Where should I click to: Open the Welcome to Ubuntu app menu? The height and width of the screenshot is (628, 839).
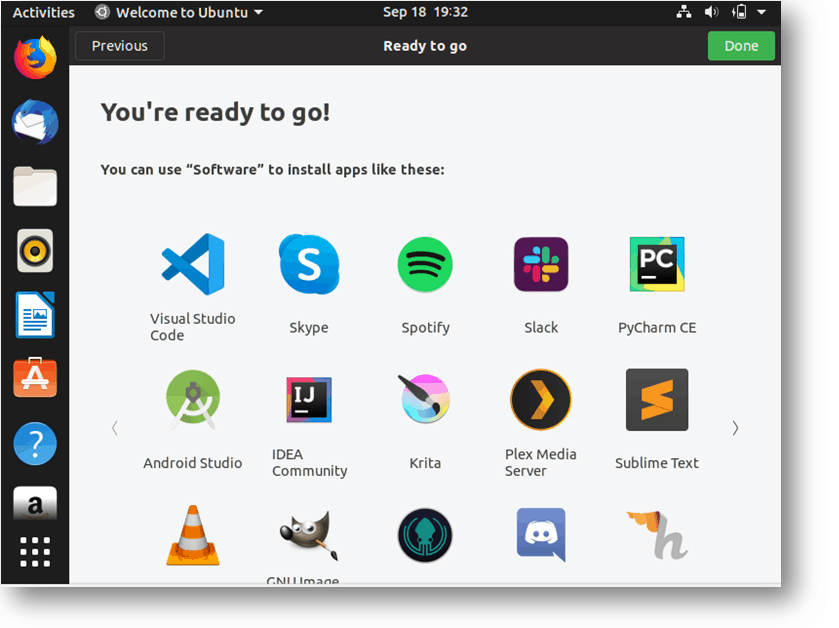point(179,12)
